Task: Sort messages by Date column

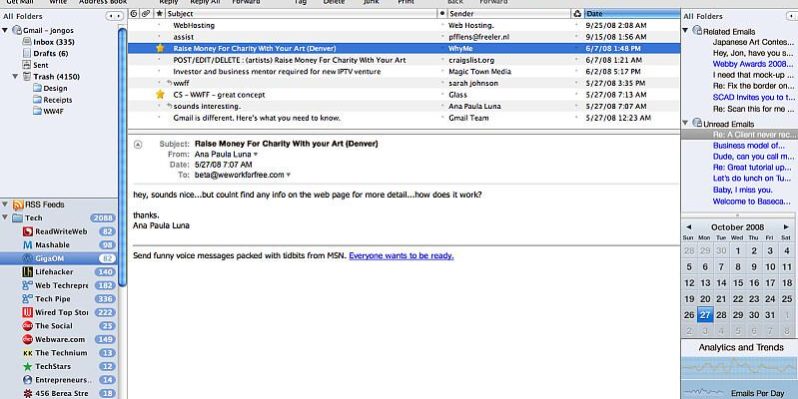Action: click(x=632, y=14)
